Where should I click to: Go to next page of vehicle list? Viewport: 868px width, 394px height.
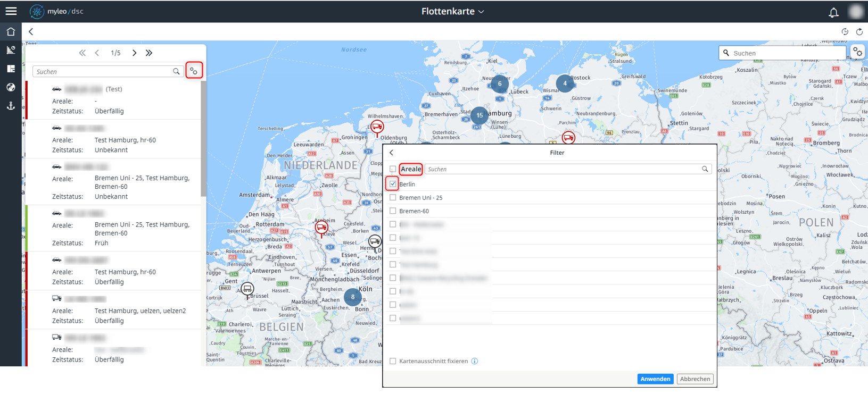coord(134,53)
